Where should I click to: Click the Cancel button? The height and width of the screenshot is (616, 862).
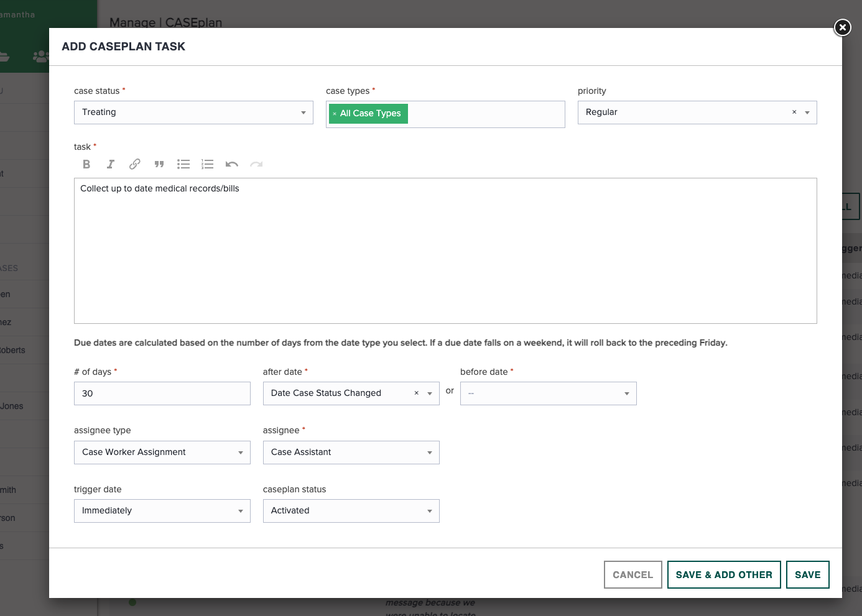[633, 575]
